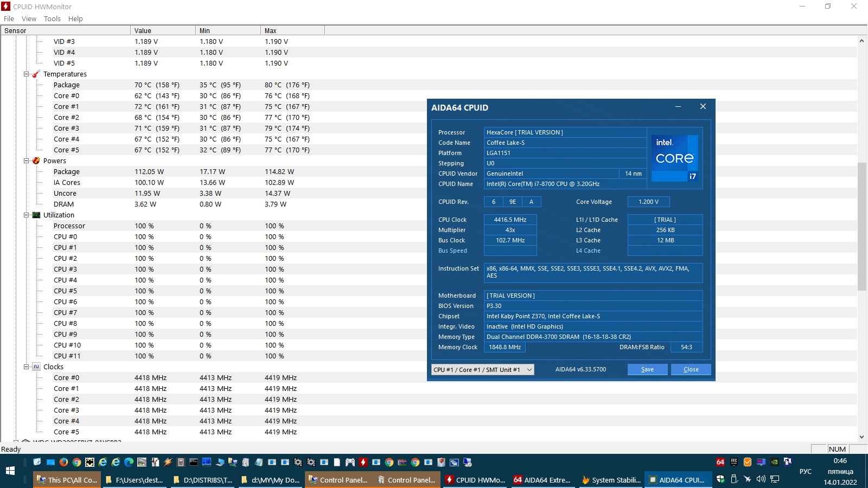This screenshot has width=868, height=488.
Task: Open the CPU core selection dropdown
Action: pos(483,370)
